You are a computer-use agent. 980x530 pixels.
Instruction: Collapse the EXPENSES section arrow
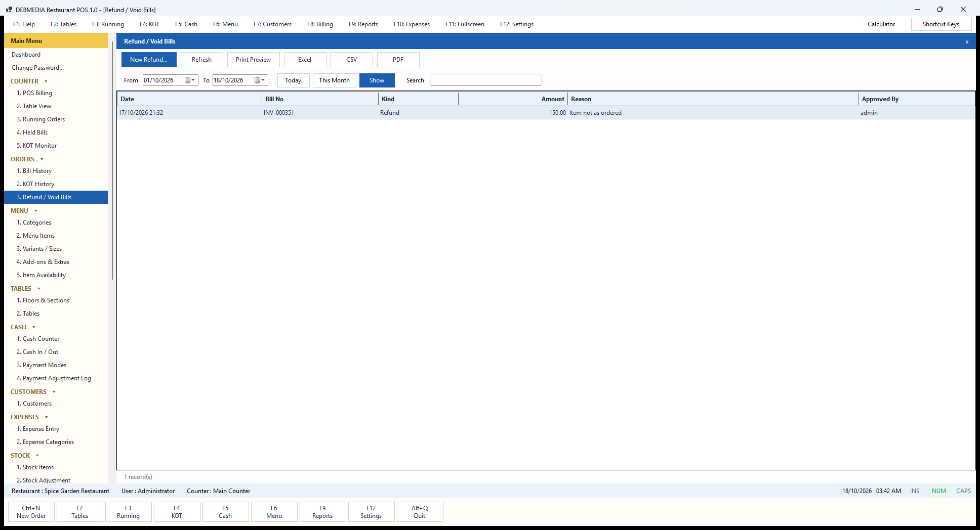tap(47, 417)
